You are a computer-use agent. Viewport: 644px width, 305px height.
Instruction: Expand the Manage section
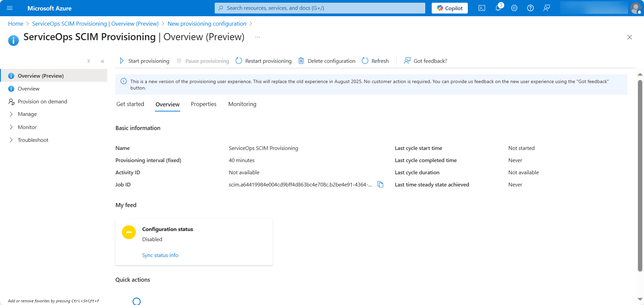point(27,114)
